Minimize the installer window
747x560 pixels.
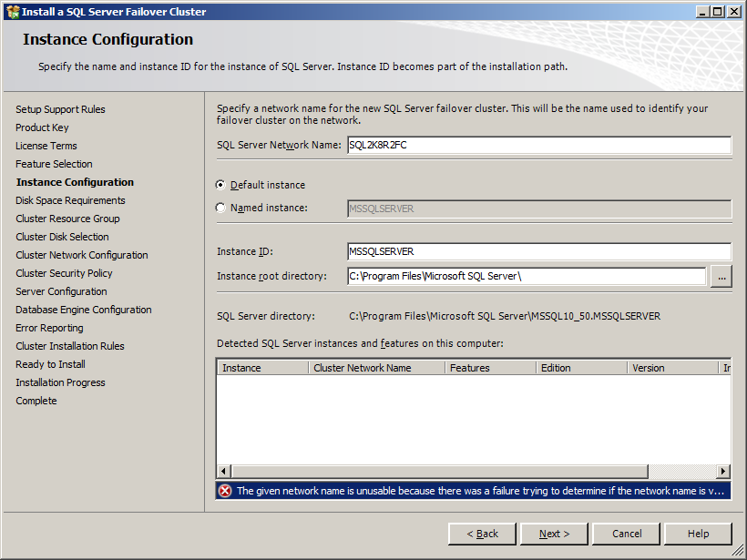coord(702,12)
